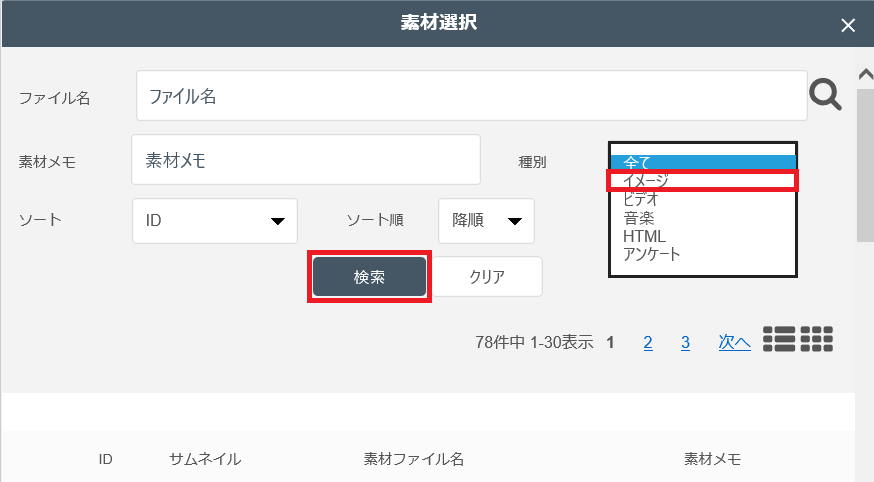Close the 素材選択 dialog
Viewport: 874px width, 482px height.
tap(848, 25)
